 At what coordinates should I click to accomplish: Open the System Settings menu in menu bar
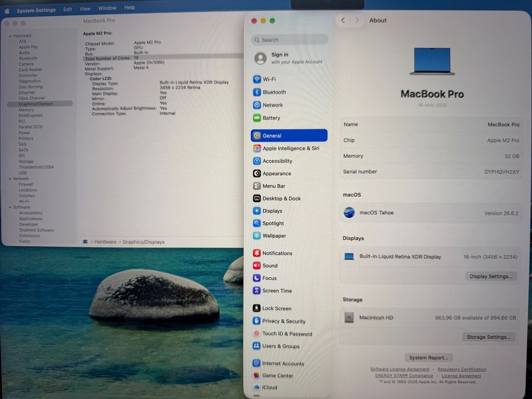pyautogui.click(x=36, y=10)
